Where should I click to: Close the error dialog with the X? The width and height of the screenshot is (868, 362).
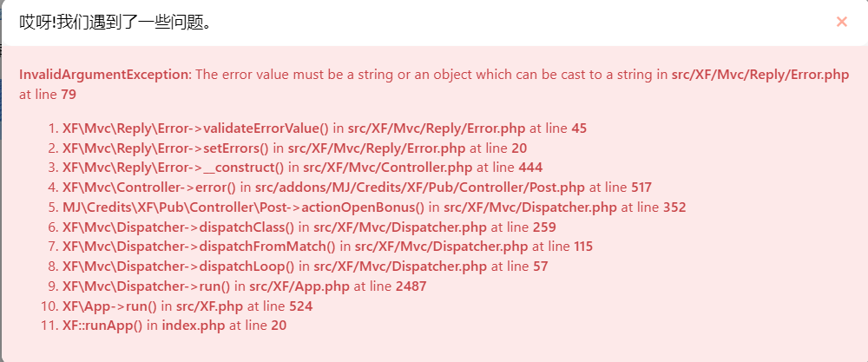coord(841,22)
